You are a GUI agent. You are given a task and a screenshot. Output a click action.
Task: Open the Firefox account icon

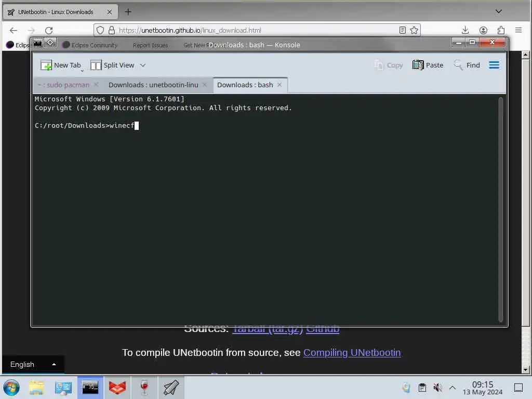[x=483, y=30]
